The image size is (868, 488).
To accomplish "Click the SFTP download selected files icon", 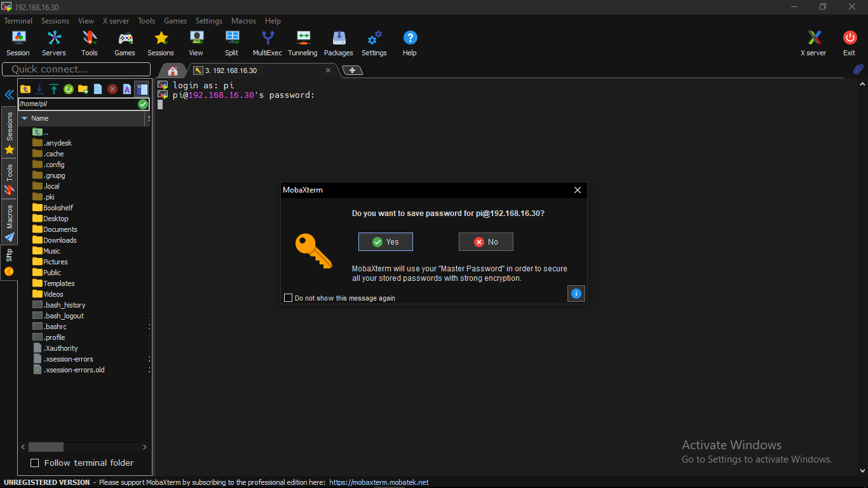I will point(39,89).
